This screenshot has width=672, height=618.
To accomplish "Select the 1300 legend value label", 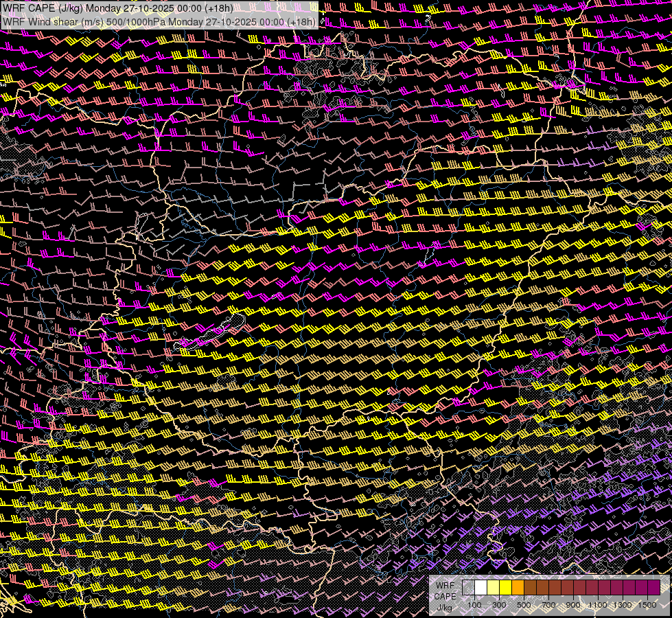I will [623, 605].
